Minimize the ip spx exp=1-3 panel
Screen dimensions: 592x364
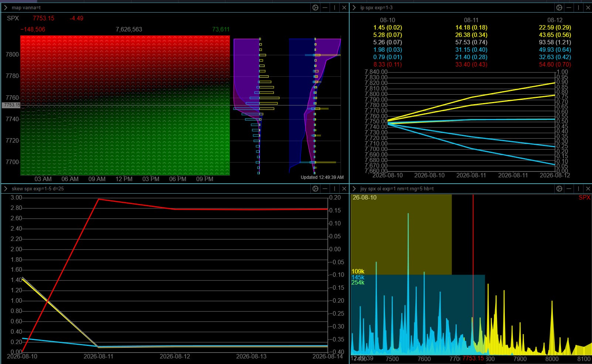tap(569, 7)
